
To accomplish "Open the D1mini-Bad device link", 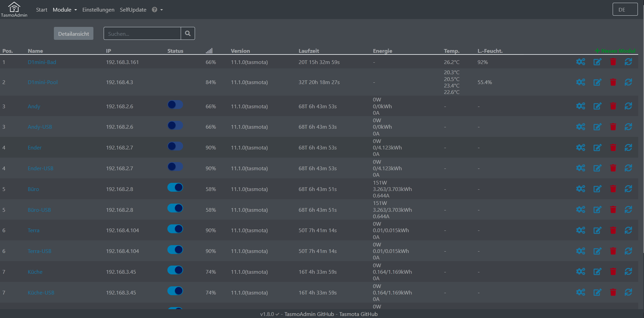I will [x=42, y=62].
